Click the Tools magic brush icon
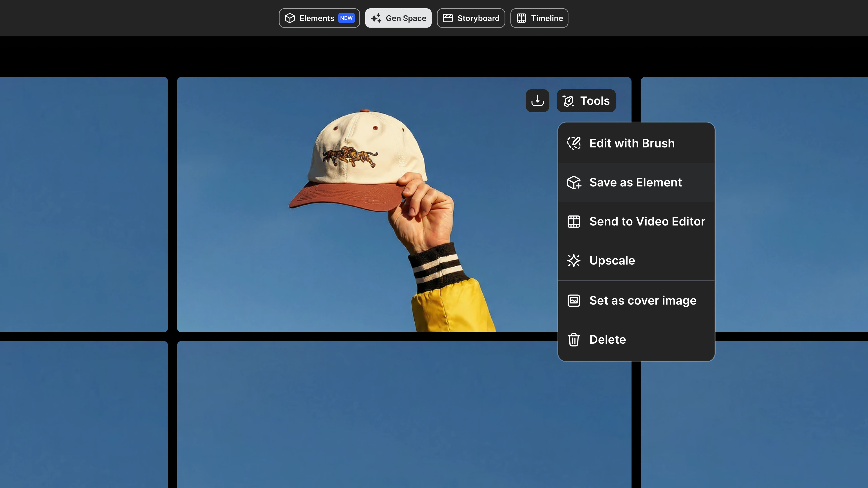The height and width of the screenshot is (488, 868). click(x=568, y=101)
